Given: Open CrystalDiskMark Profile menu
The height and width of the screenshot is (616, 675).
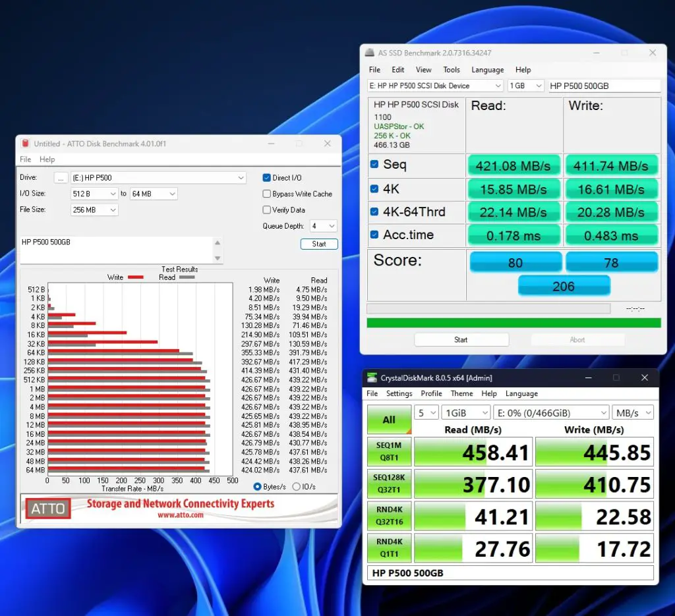Looking at the screenshot, I should [431, 393].
